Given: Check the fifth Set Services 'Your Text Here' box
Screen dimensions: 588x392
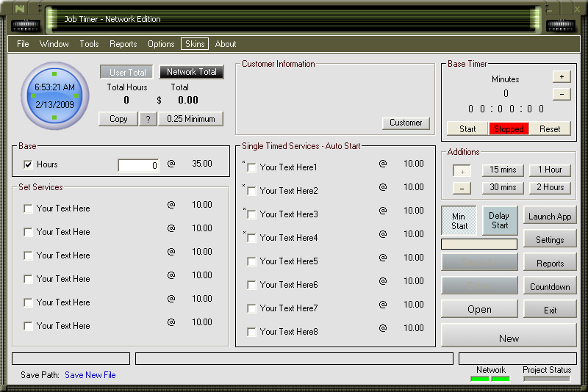Looking at the screenshot, I should coord(28,302).
